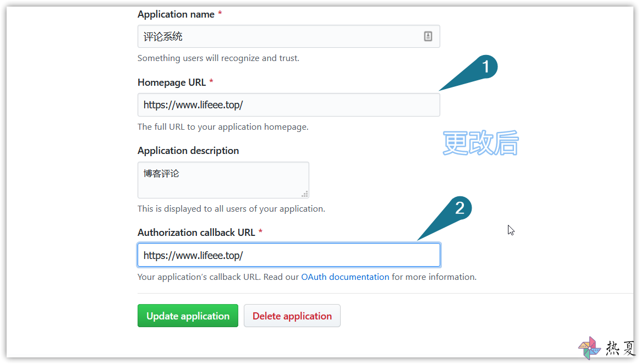Click inside the Application description textarea
Viewport: 640px width, 364px height.
pyautogui.click(x=223, y=180)
